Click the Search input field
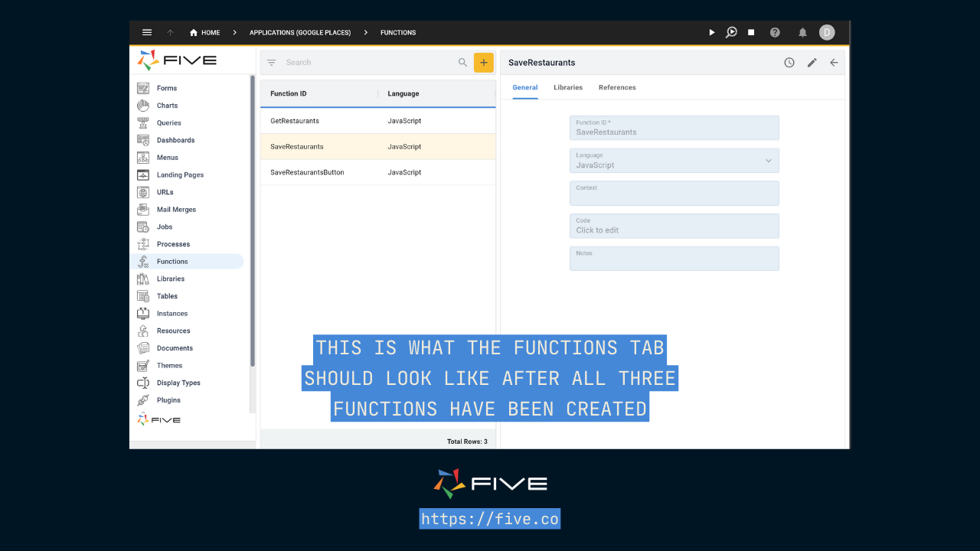 click(367, 63)
